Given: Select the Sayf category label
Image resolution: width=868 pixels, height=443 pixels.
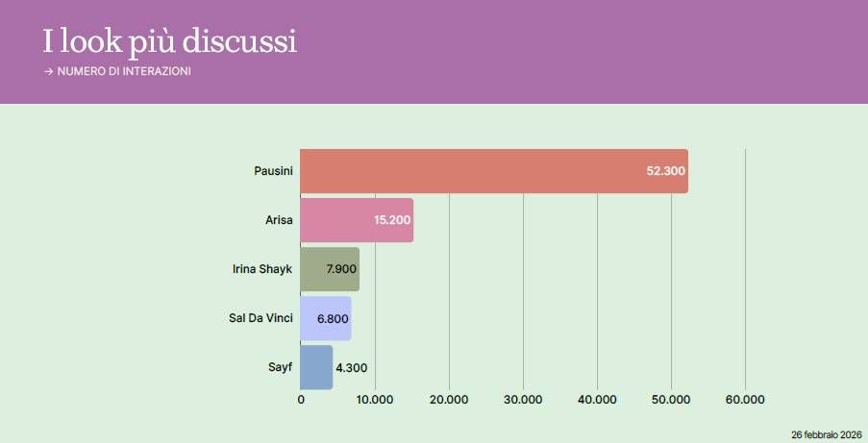Looking at the screenshot, I should pyautogui.click(x=281, y=367).
